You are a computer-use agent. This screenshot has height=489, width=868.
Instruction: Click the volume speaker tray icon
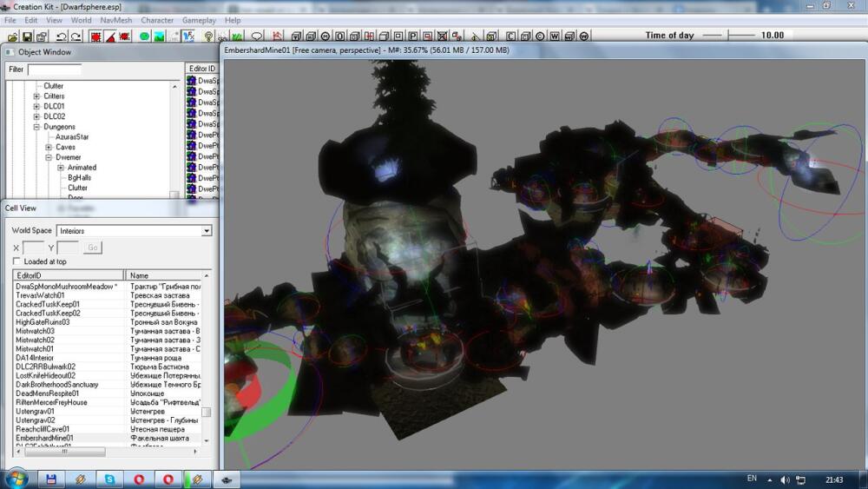click(785, 479)
